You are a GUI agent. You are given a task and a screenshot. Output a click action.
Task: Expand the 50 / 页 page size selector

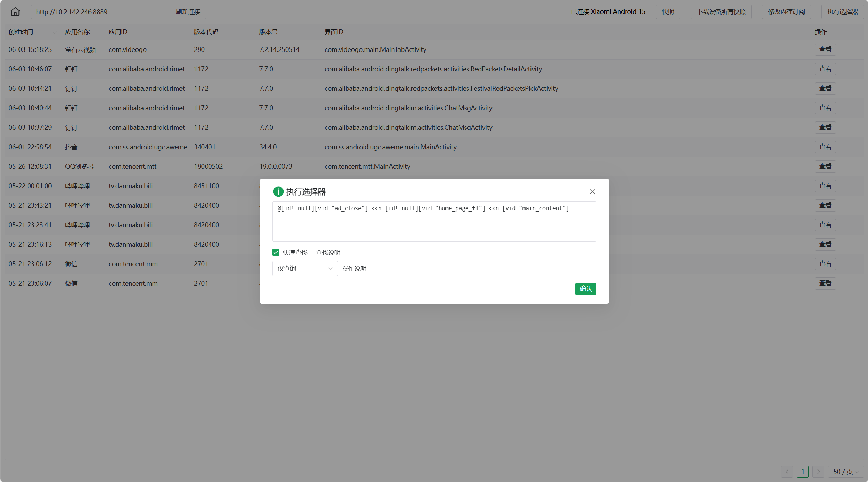coord(846,472)
